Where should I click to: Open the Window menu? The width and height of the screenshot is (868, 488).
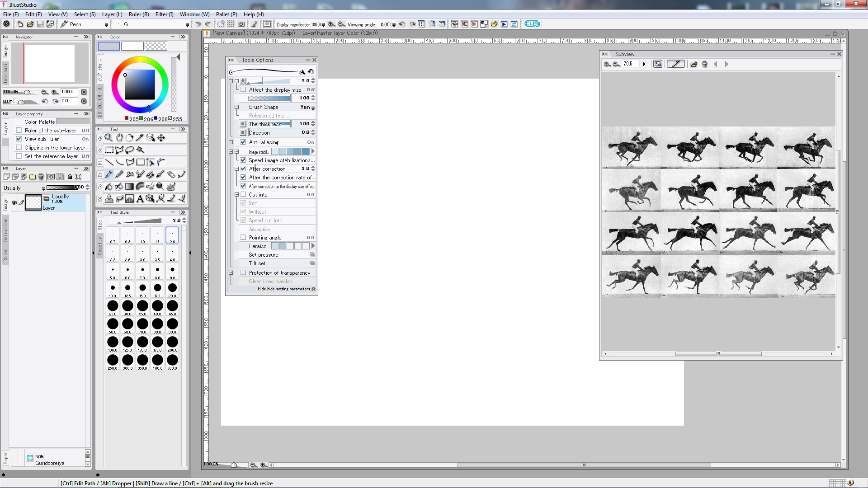(194, 14)
